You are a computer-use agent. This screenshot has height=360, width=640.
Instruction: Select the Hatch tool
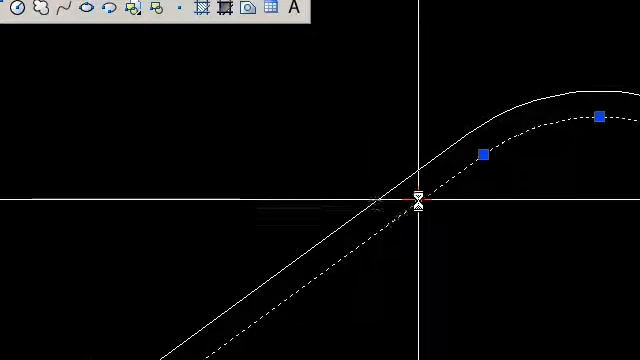click(202, 7)
